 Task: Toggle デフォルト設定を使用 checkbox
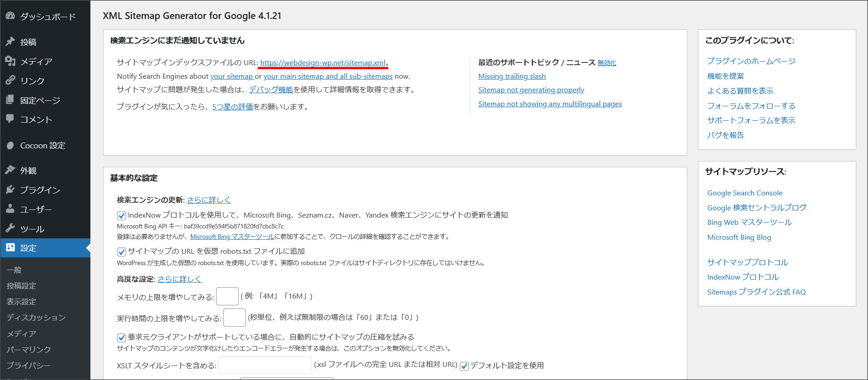coord(464,366)
